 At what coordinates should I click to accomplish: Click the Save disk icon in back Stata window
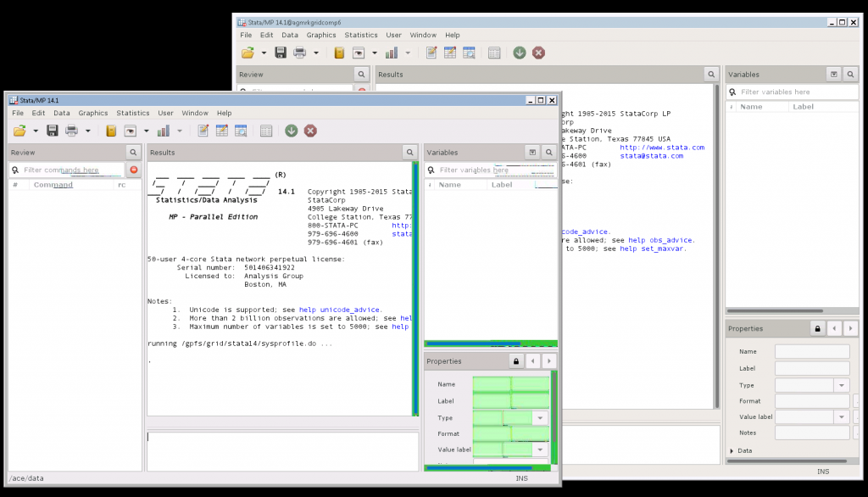click(281, 53)
